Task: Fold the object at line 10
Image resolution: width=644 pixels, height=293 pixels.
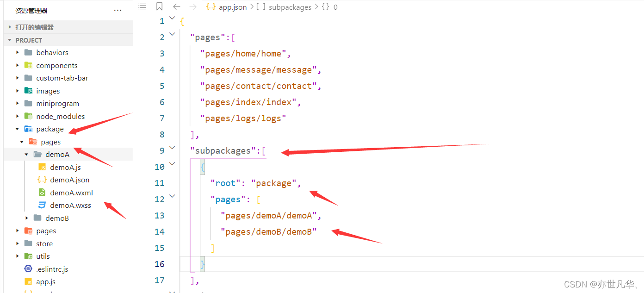Action: click(172, 163)
